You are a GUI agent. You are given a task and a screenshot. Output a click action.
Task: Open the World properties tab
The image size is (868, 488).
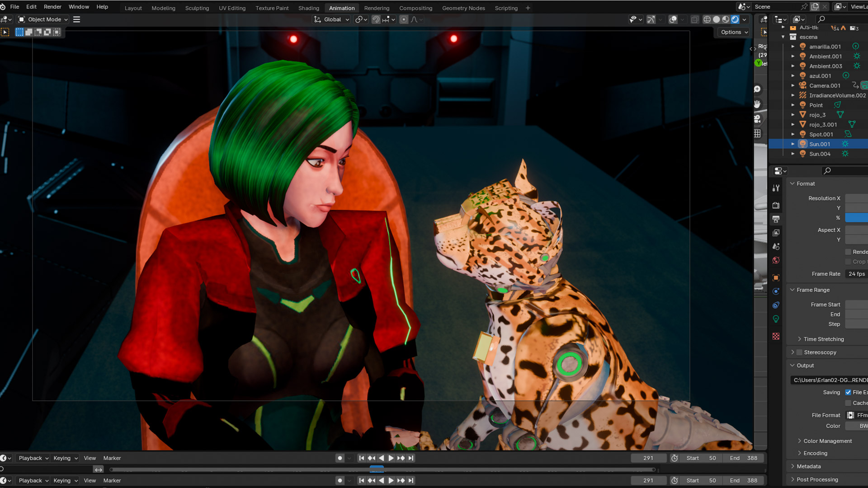point(776,260)
